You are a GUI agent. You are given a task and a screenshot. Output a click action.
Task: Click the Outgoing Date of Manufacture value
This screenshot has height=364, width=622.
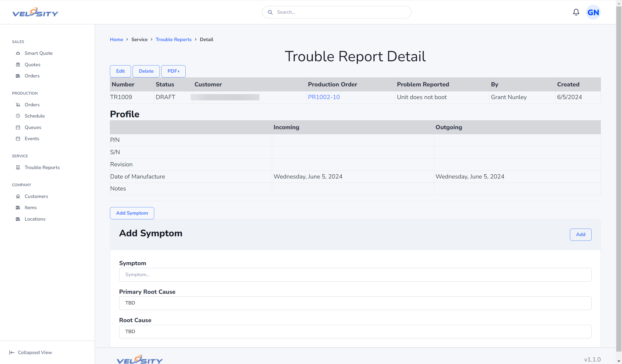click(470, 177)
